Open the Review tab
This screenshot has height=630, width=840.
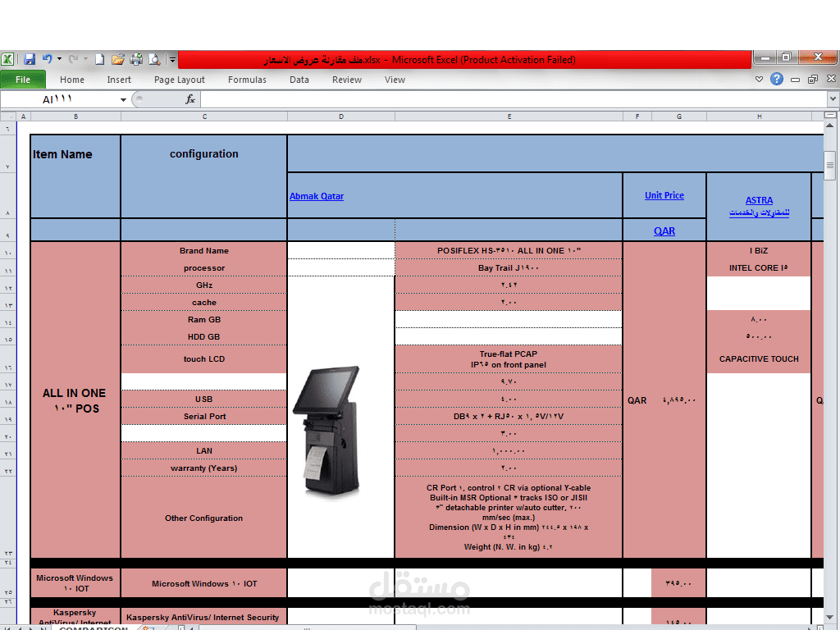[347, 80]
